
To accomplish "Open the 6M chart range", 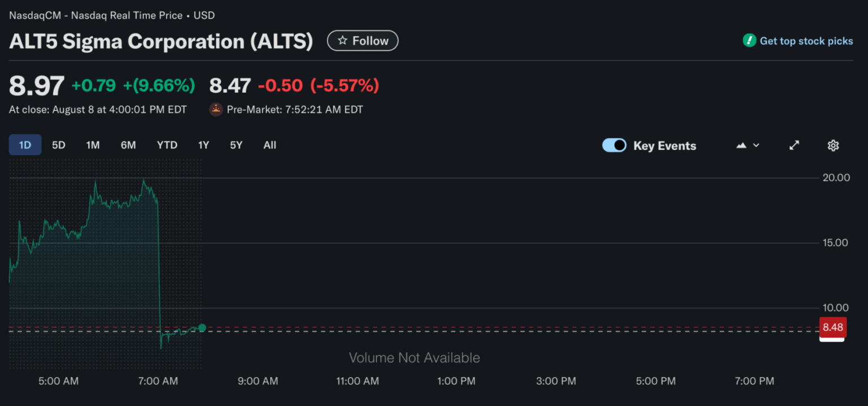I will click(x=128, y=145).
